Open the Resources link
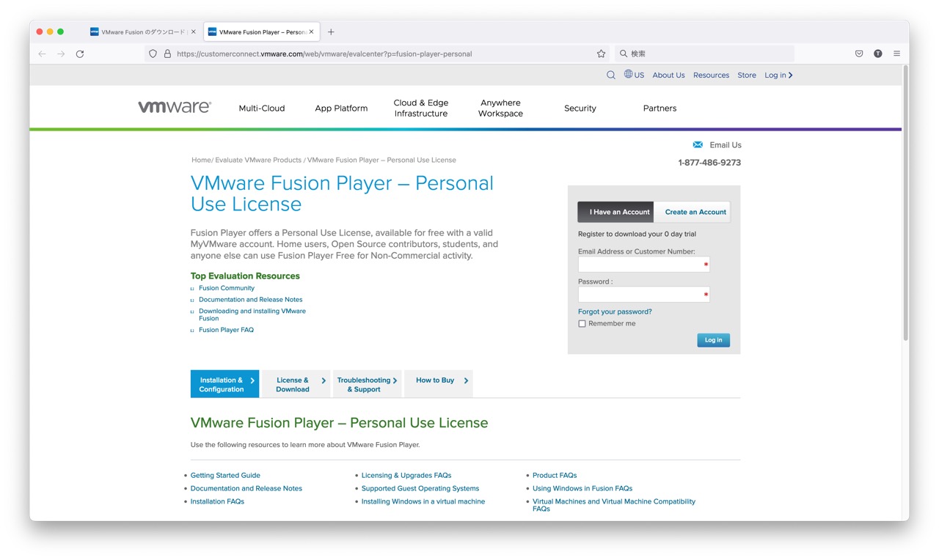This screenshot has width=939, height=560. point(711,75)
